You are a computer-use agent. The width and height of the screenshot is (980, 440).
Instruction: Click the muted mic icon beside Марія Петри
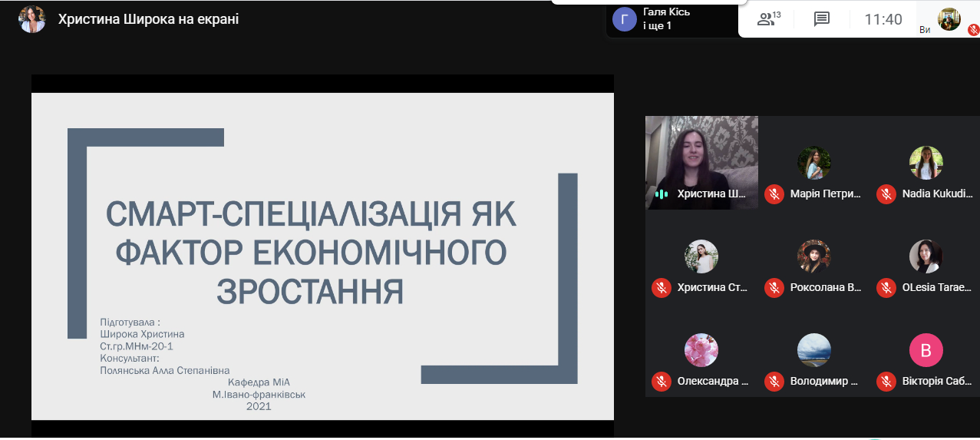[x=774, y=194]
